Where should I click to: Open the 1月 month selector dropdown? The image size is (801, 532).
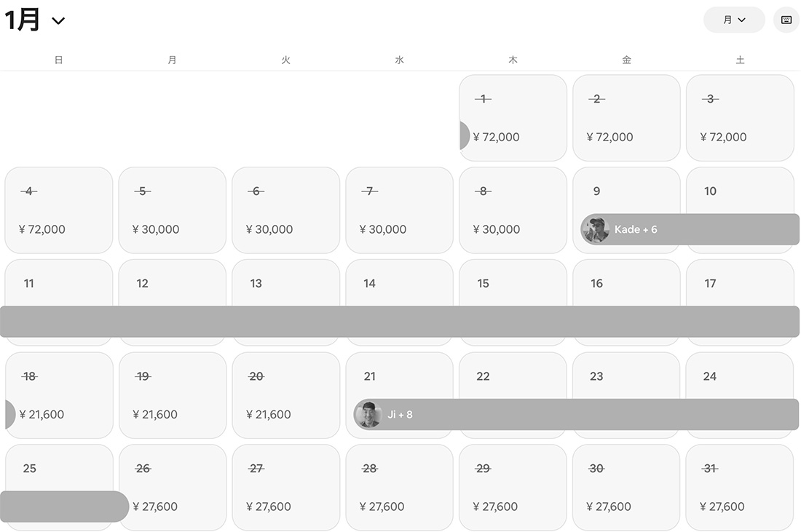coord(35,20)
